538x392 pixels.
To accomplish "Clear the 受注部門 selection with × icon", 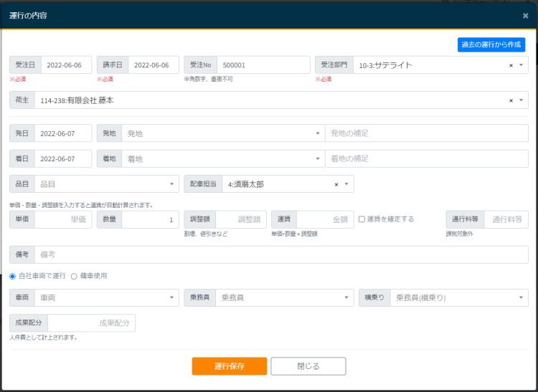I will coord(511,65).
